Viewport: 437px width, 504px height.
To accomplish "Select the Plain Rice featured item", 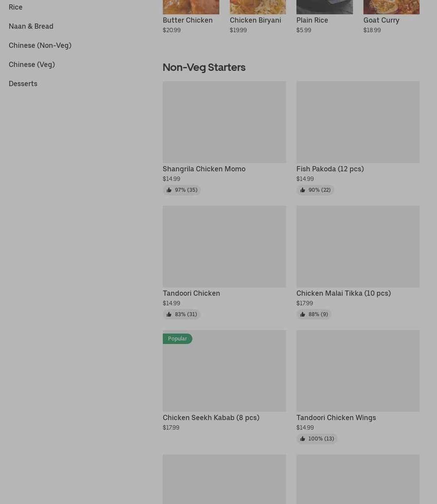I will pyautogui.click(x=312, y=20).
